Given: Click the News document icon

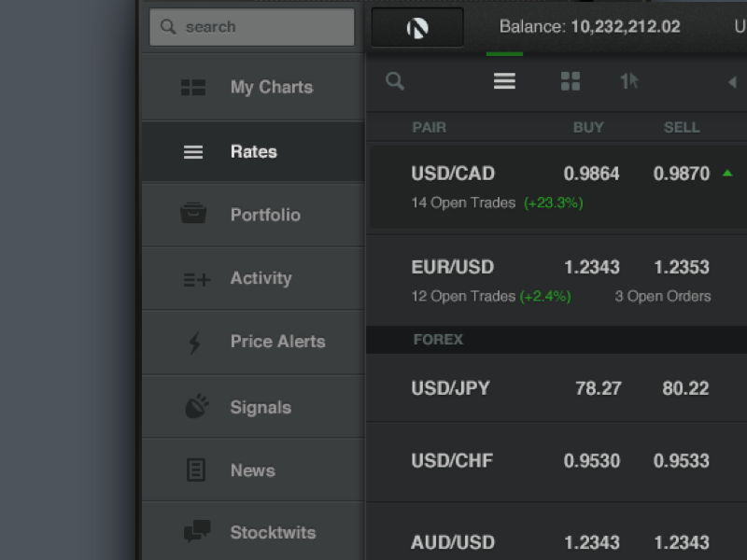Looking at the screenshot, I should click(x=193, y=469).
